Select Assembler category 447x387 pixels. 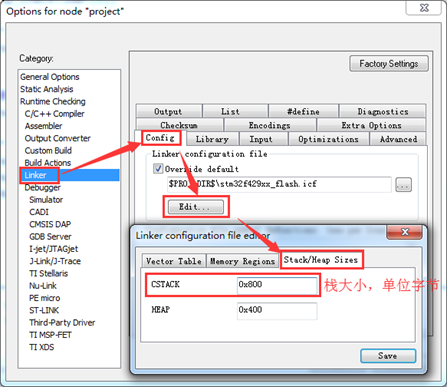click(43, 126)
